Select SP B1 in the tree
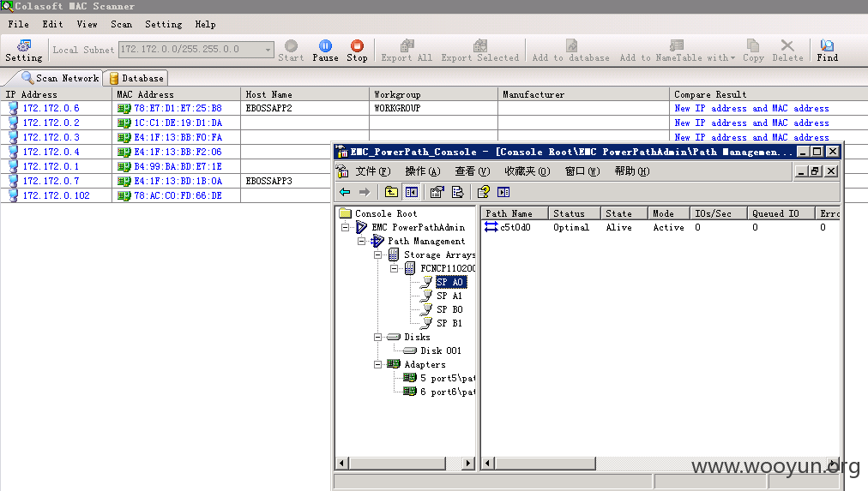Screen dimensions: 868x491 click(449, 323)
